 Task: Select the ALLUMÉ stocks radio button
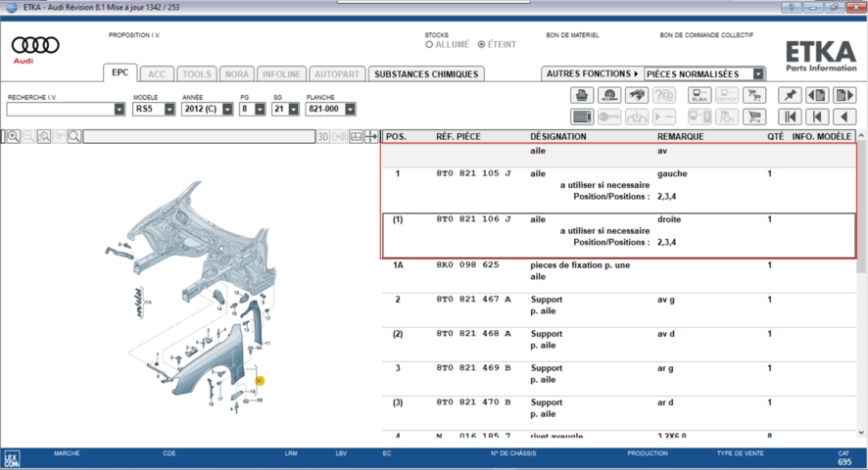(x=429, y=44)
